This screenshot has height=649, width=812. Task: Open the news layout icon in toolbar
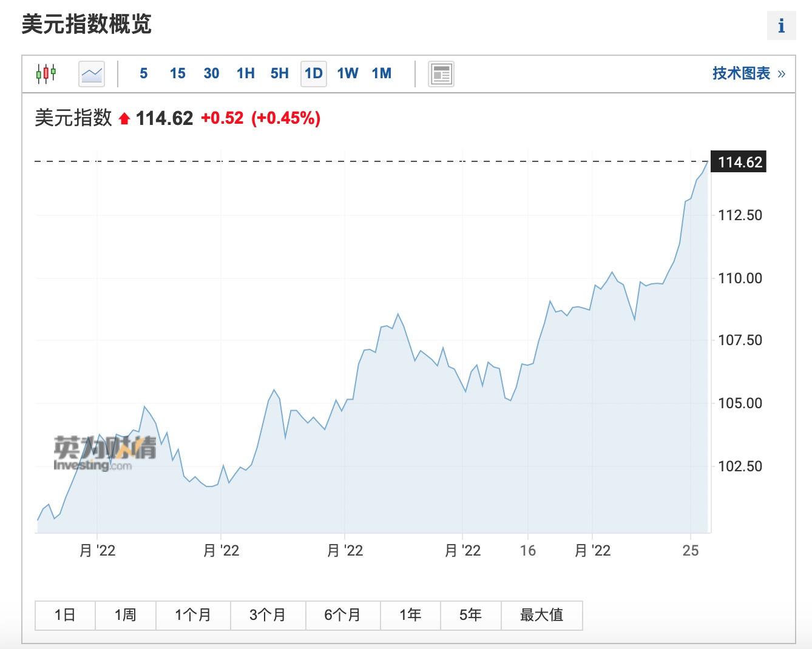click(441, 74)
